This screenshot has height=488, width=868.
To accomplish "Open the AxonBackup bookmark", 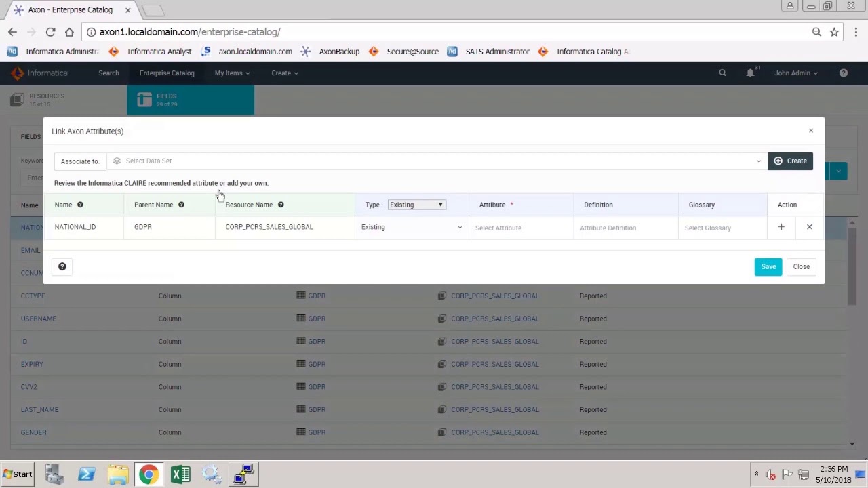I will click(330, 52).
